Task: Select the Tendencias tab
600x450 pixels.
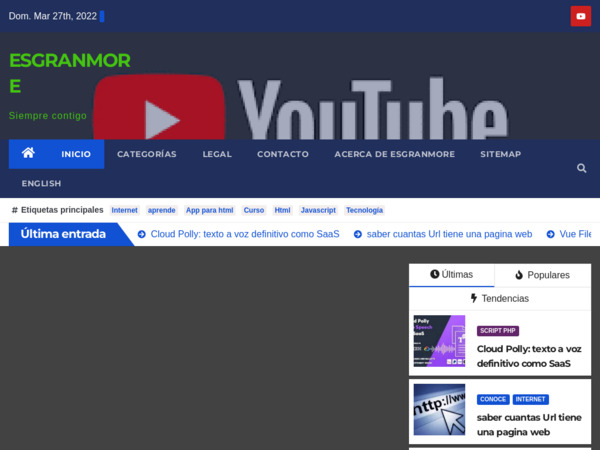Action: tap(500, 298)
